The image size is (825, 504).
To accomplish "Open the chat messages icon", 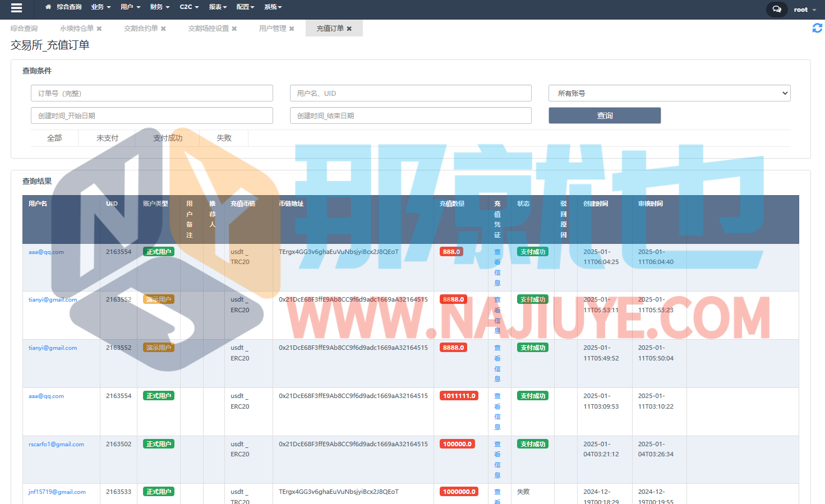I will coord(776,10).
